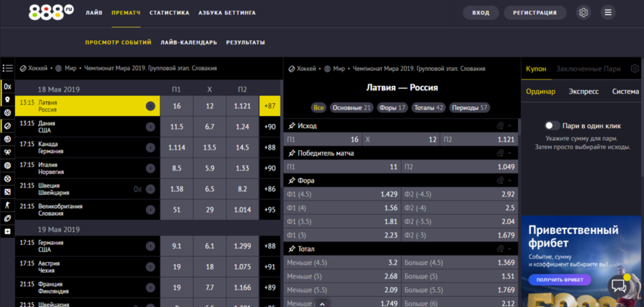Pin the Тотал market section
644x307 pixels.
tap(291, 248)
